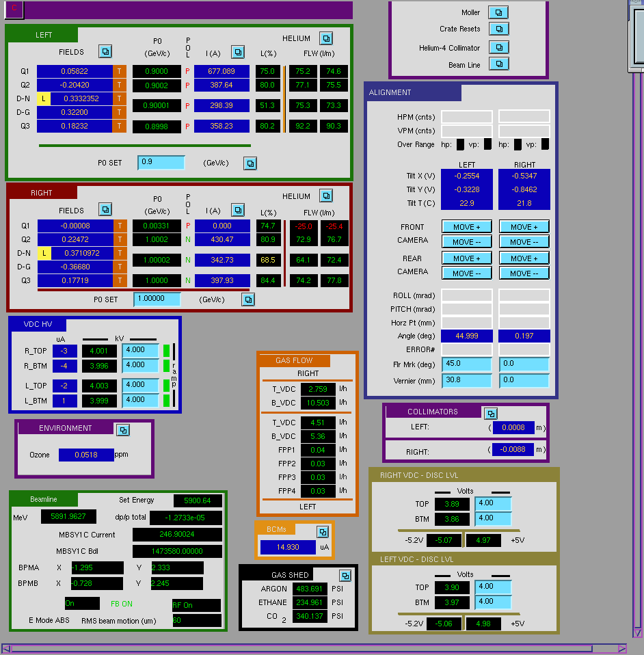Click LEFT Flr Mrk field showing 45.0
This screenshot has height=655, width=644.
point(467,364)
